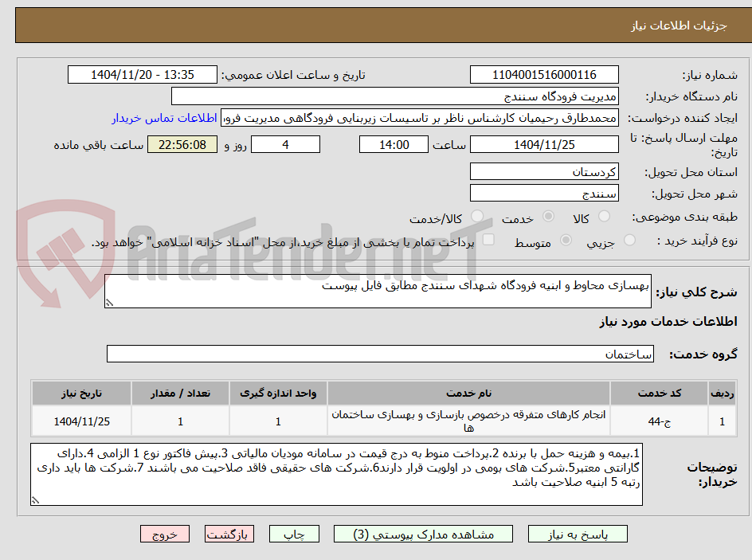Toggle the اسناد خزانه اسلامی payment checkbox
The width and height of the screenshot is (752, 560).
click(x=488, y=239)
